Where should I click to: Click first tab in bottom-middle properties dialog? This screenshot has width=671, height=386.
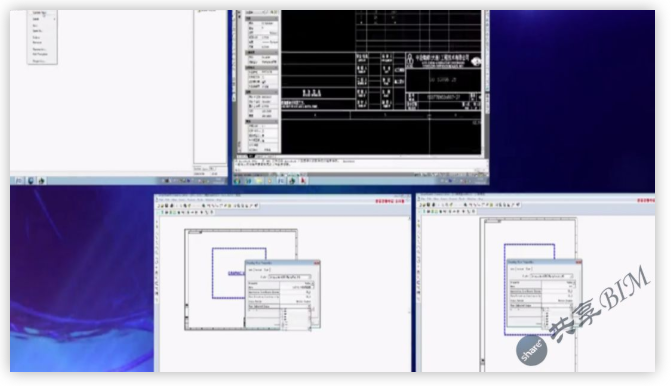(250, 270)
